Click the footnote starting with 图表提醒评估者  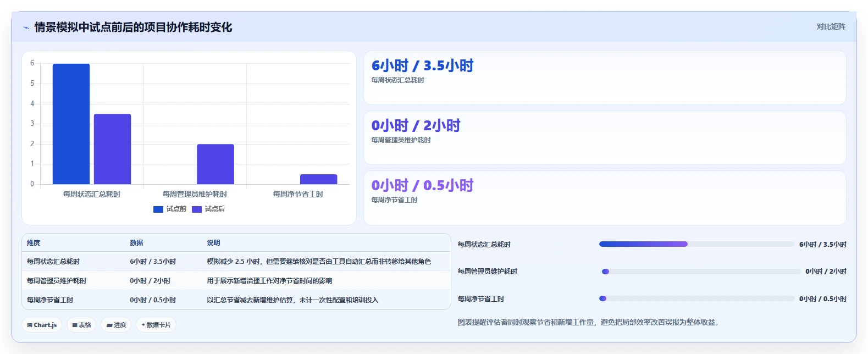click(x=588, y=322)
